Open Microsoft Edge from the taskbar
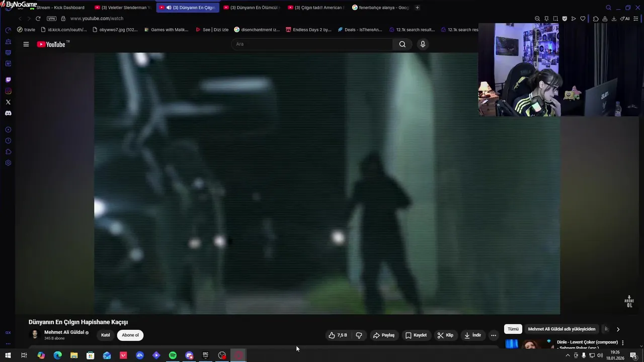The width and height of the screenshot is (644, 362). tap(58, 355)
